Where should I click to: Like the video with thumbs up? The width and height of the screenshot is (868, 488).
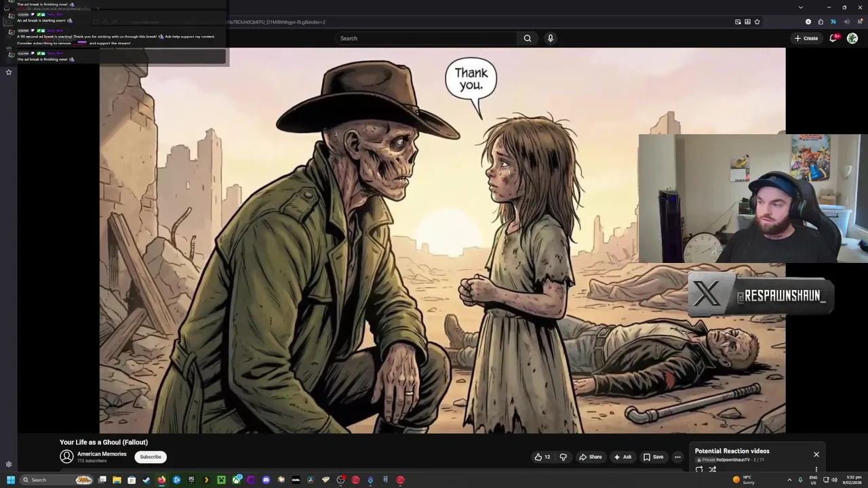point(542,457)
